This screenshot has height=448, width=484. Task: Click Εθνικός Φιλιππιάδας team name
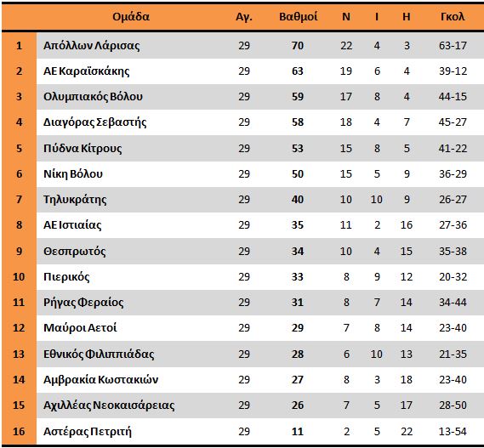pyautogui.click(x=99, y=354)
